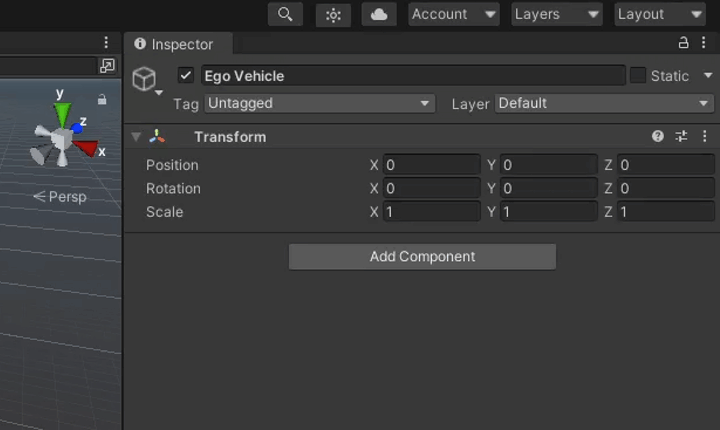Click the maximize icon beside the Scene view field
Screen dimensions: 720x430
pyautogui.click(x=107, y=66)
